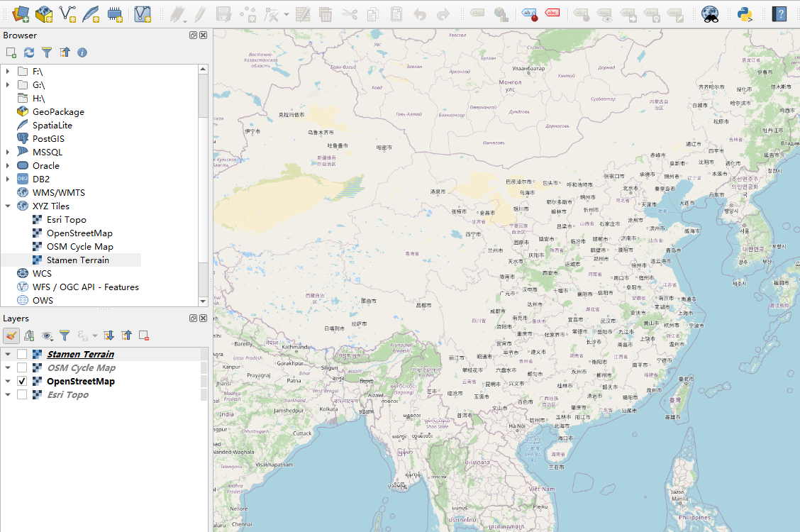Enable the Stamen Terrain layer checkbox
Screen dimensions: 800x532
point(21,354)
